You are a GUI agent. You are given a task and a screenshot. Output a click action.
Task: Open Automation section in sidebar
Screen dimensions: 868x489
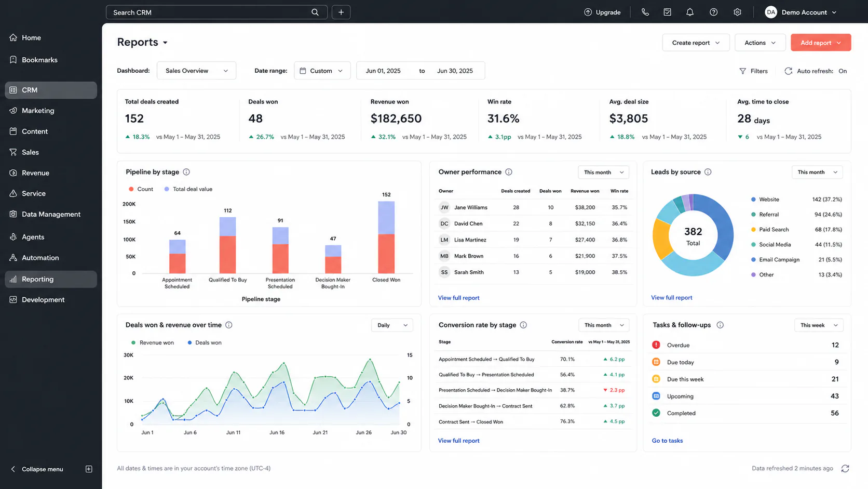tap(51, 258)
